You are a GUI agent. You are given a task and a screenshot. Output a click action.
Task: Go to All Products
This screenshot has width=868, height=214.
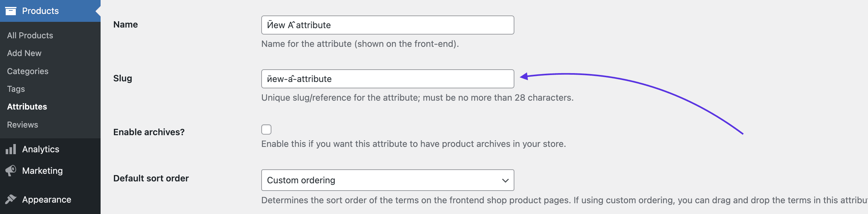(30, 35)
